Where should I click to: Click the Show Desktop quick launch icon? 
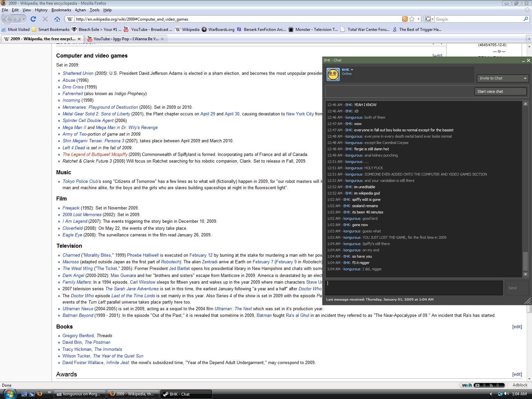(x=24, y=394)
